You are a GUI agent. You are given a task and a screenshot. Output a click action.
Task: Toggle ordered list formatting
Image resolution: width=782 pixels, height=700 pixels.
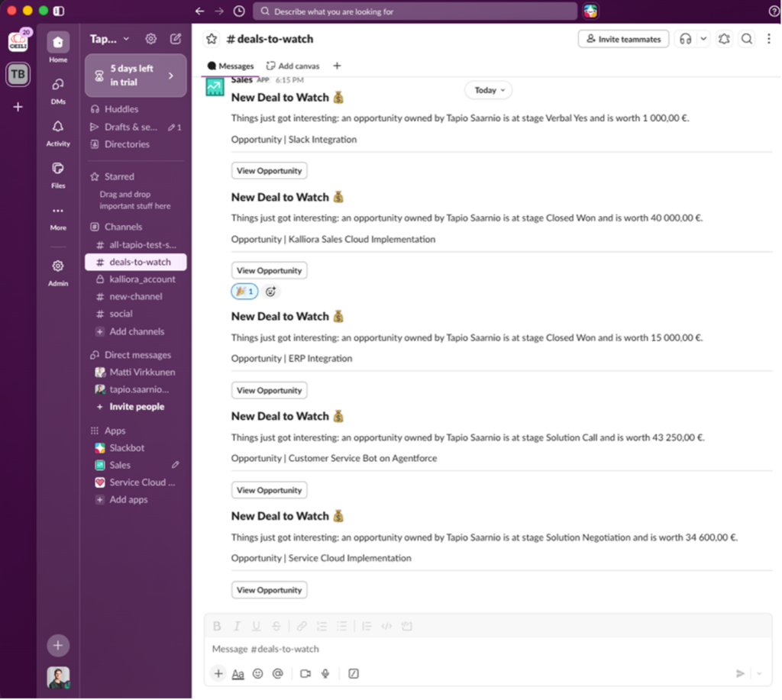coord(322,626)
